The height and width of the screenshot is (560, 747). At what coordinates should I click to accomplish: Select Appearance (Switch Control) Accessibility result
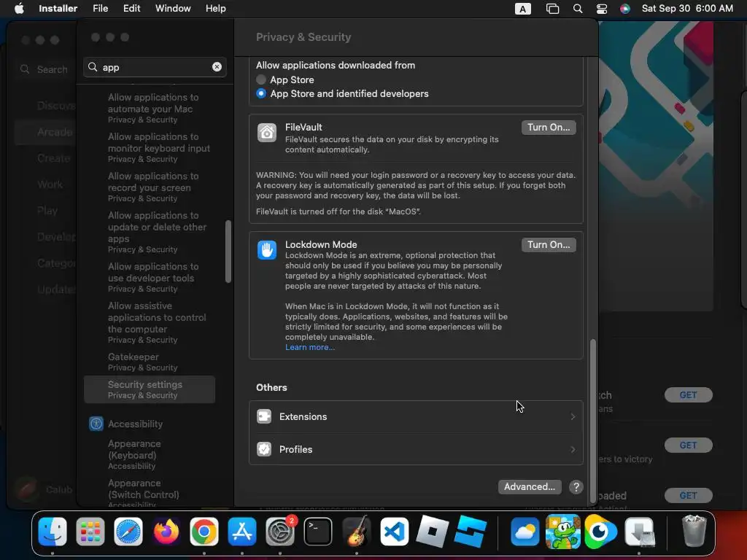click(150, 494)
